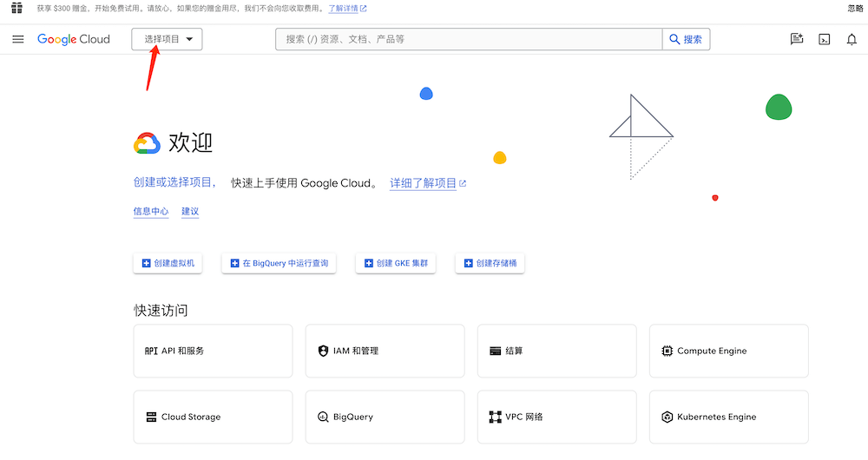Click the search resources input field

[469, 39]
